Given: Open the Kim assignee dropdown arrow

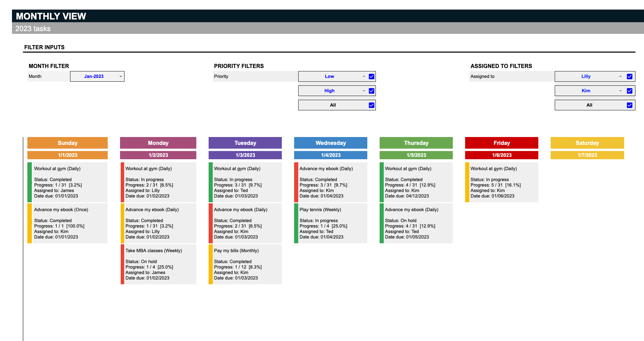Looking at the screenshot, I should pos(620,91).
